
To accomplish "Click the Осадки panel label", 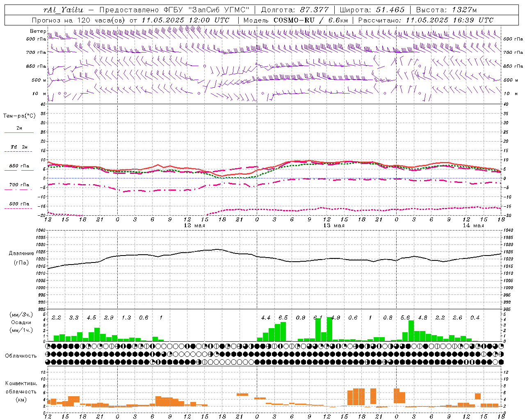I will tap(21, 322).
